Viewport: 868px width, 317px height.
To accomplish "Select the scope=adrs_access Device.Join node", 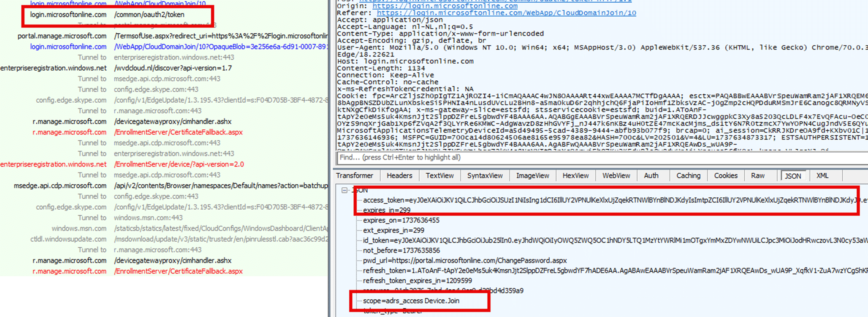I will point(411,301).
